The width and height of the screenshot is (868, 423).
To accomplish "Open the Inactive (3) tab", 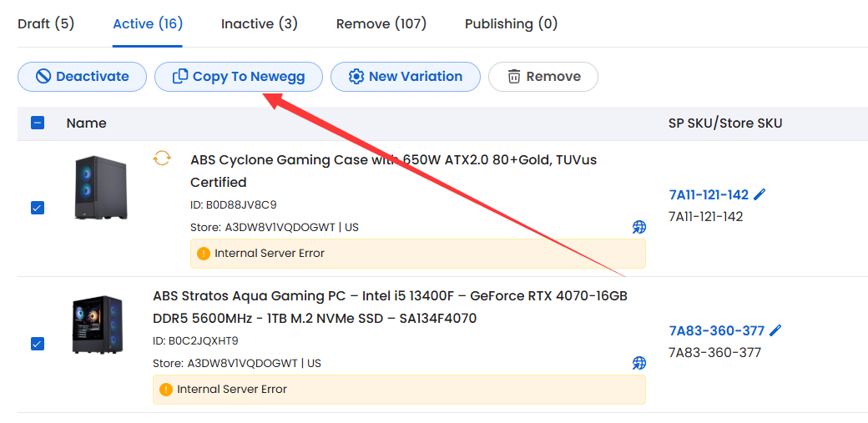I will pyautogui.click(x=259, y=24).
